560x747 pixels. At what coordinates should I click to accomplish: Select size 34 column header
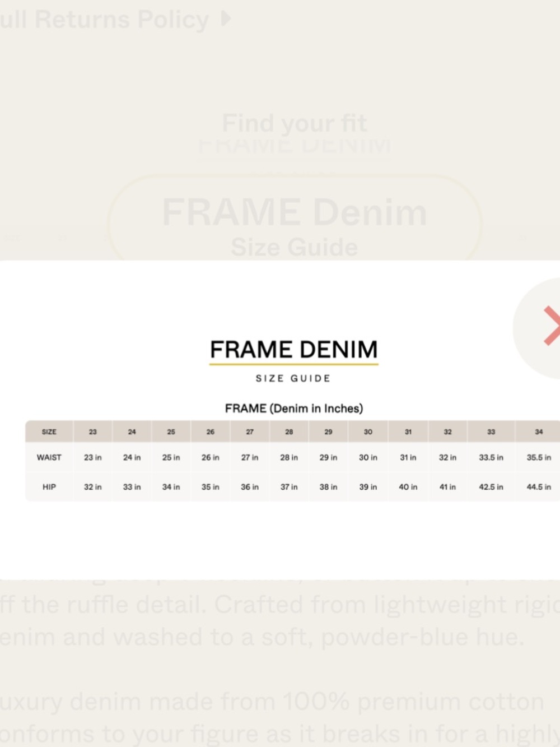click(x=539, y=432)
